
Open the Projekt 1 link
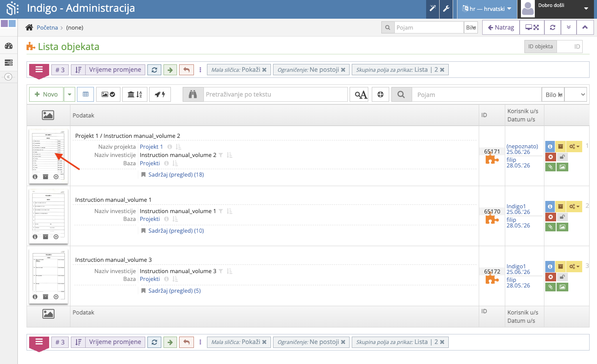tap(151, 147)
